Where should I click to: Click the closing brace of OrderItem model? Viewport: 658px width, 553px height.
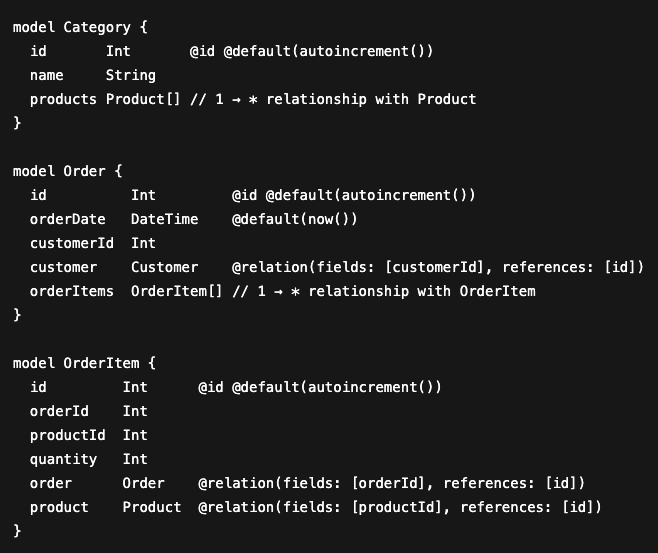point(17,531)
